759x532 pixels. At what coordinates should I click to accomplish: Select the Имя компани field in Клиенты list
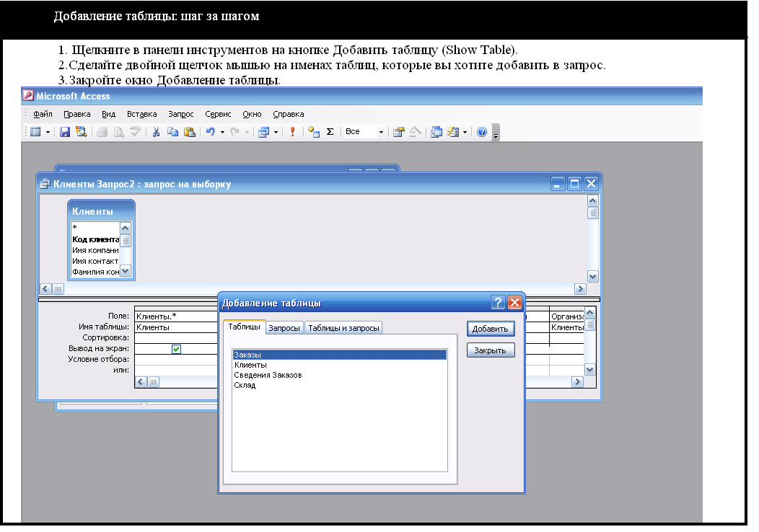pos(95,250)
